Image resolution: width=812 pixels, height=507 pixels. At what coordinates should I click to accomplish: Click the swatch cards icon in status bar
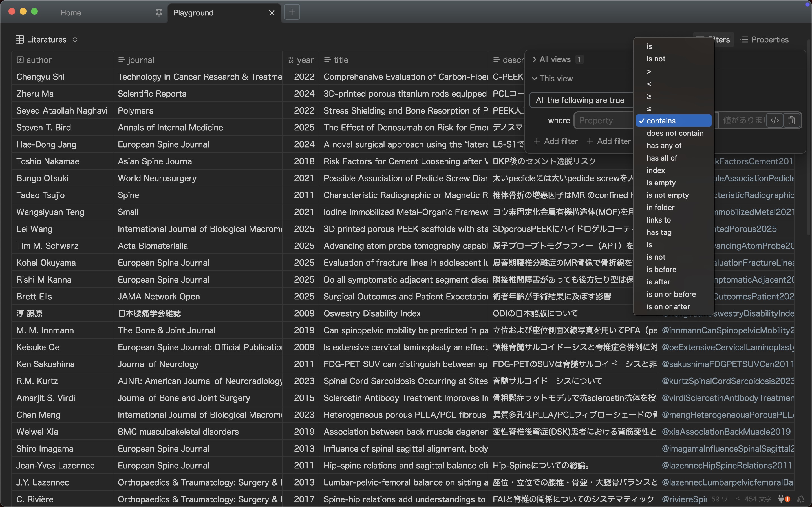coord(801,499)
